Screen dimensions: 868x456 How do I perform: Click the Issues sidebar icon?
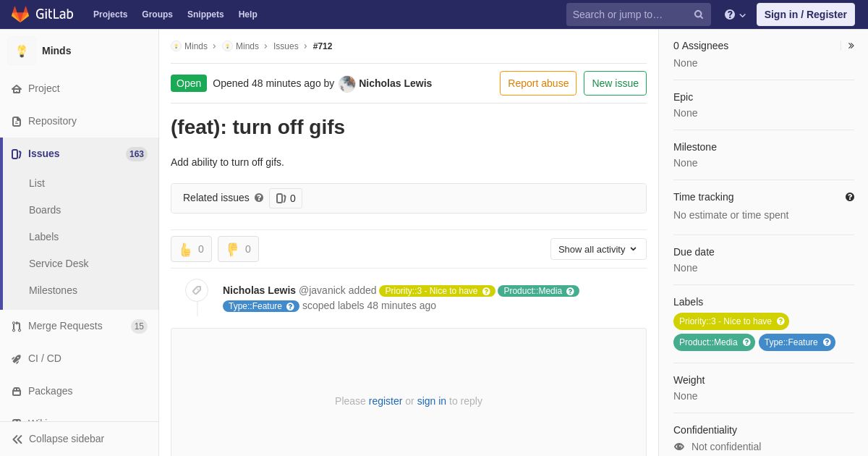pos(17,154)
